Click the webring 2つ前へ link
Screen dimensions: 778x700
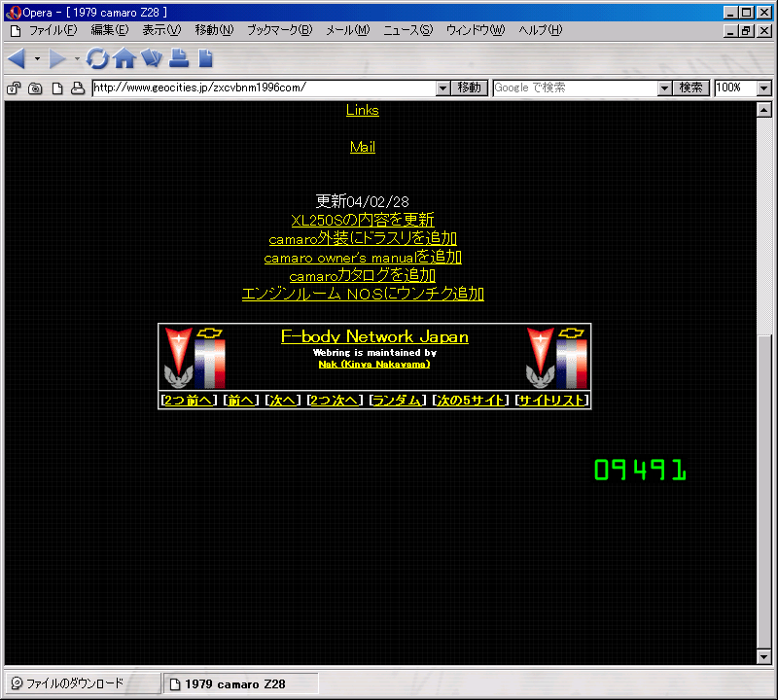189,400
